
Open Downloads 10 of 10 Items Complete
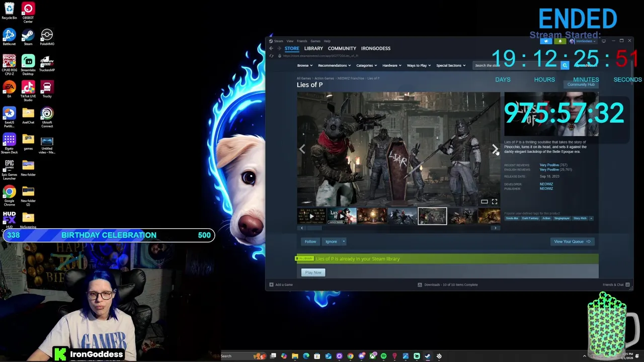pyautogui.click(x=448, y=285)
